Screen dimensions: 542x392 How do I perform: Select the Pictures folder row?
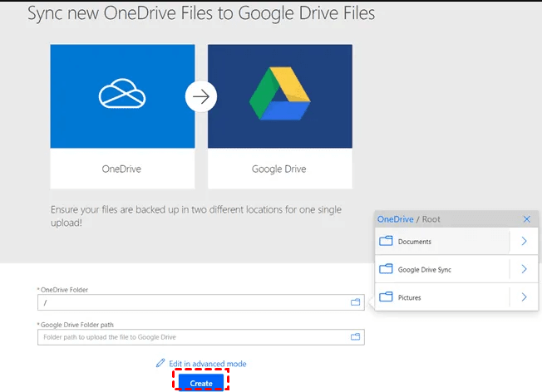pos(456,297)
